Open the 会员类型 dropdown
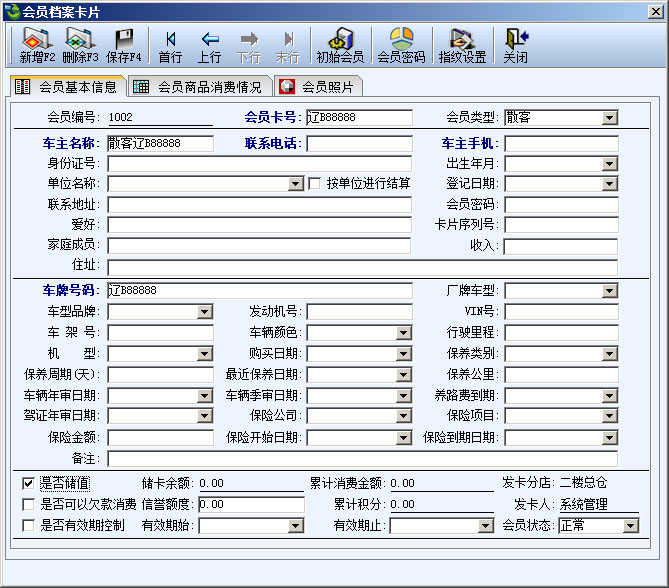669x588 pixels. click(x=610, y=118)
